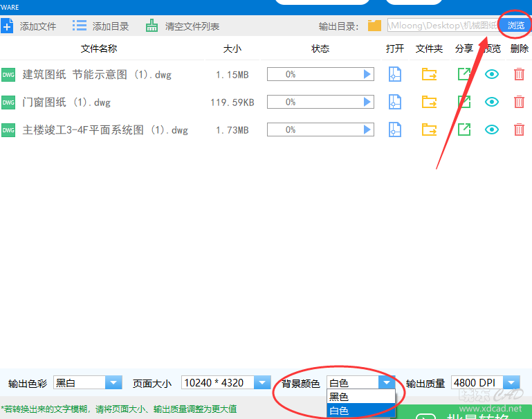Delete the 门窗图纸 file row

(519, 102)
